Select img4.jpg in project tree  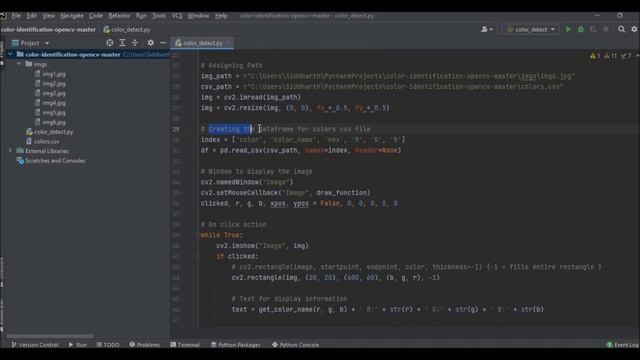pos(54,103)
